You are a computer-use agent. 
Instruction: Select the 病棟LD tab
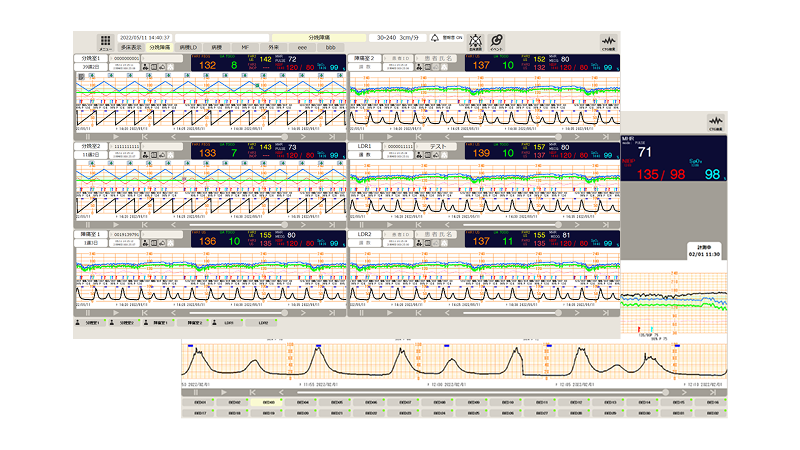point(189,47)
